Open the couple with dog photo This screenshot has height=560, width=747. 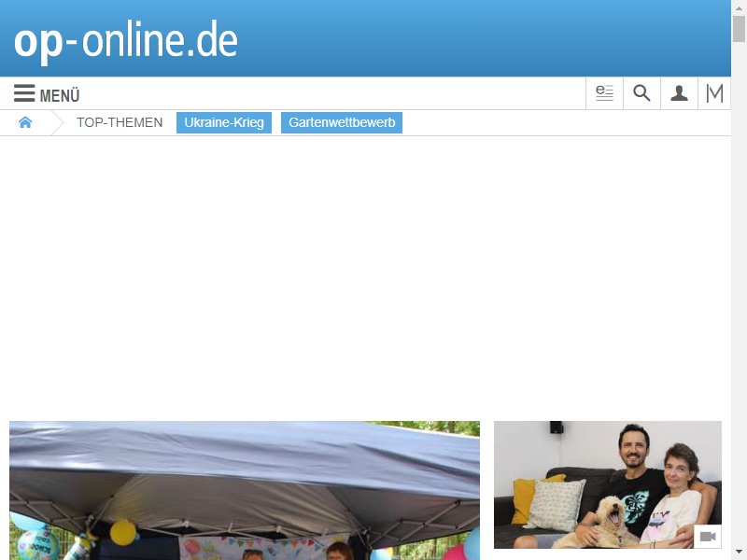pyautogui.click(x=608, y=484)
